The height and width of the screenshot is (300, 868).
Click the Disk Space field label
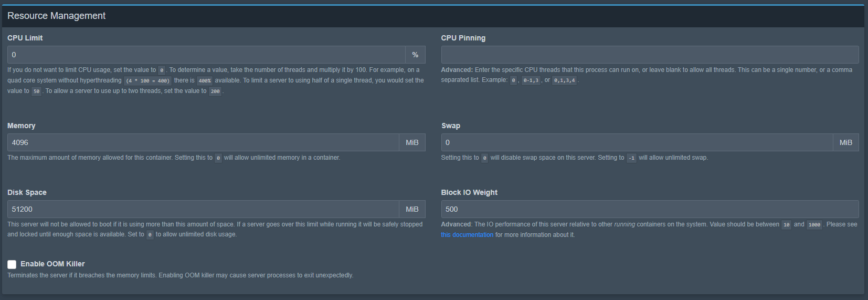(x=27, y=192)
